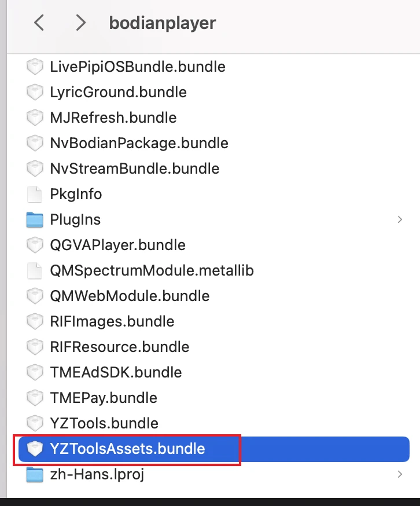Select NvBodianPackage.bundle file
The image size is (420, 506).
(139, 143)
